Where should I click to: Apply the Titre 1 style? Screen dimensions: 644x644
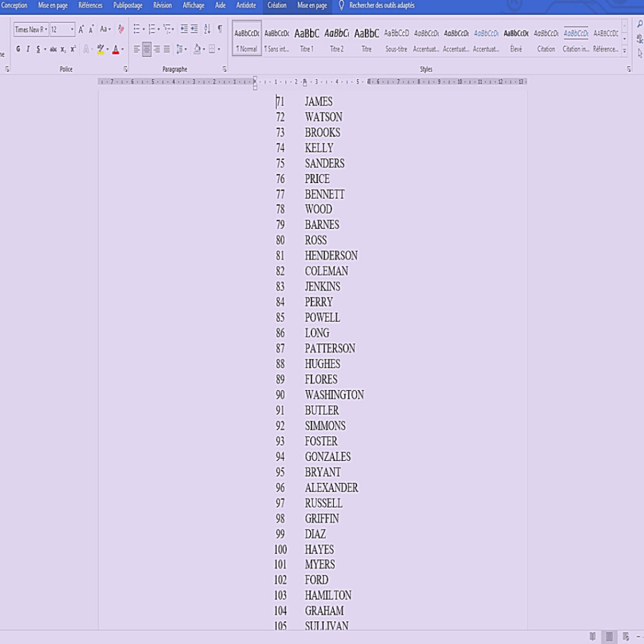click(x=306, y=38)
